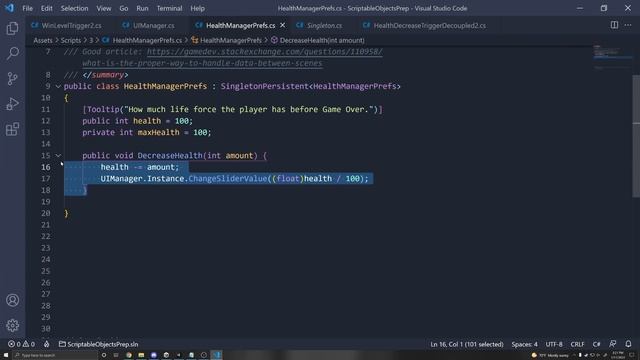
Task: Open the Help menu
Action: coord(198,8)
